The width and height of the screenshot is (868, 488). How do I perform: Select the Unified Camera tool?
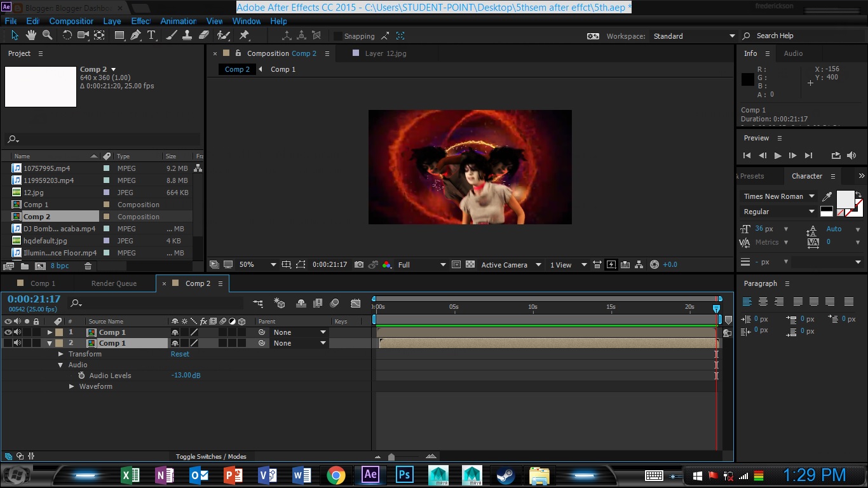[83, 36]
